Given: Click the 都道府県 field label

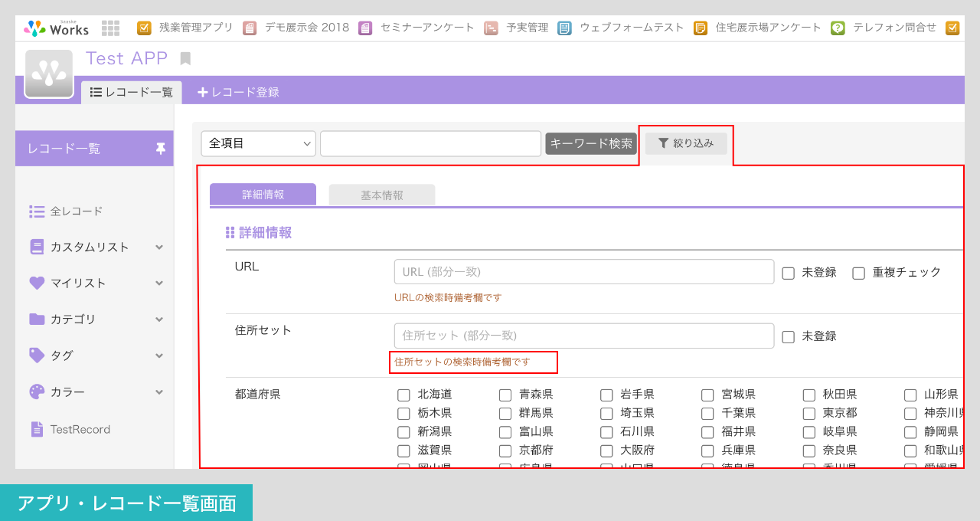Looking at the screenshot, I should coord(258,395).
